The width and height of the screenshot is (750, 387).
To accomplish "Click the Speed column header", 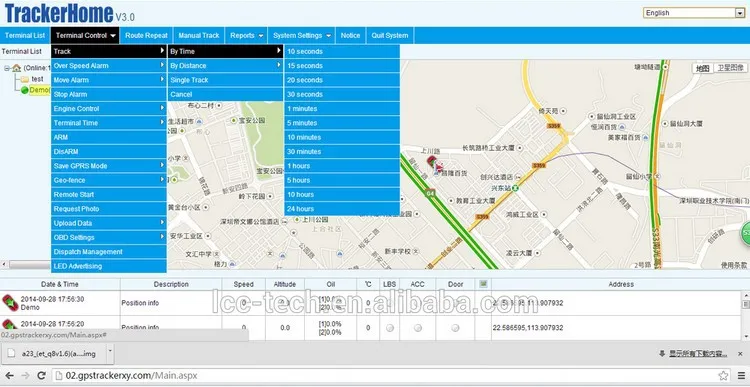I will (243, 284).
